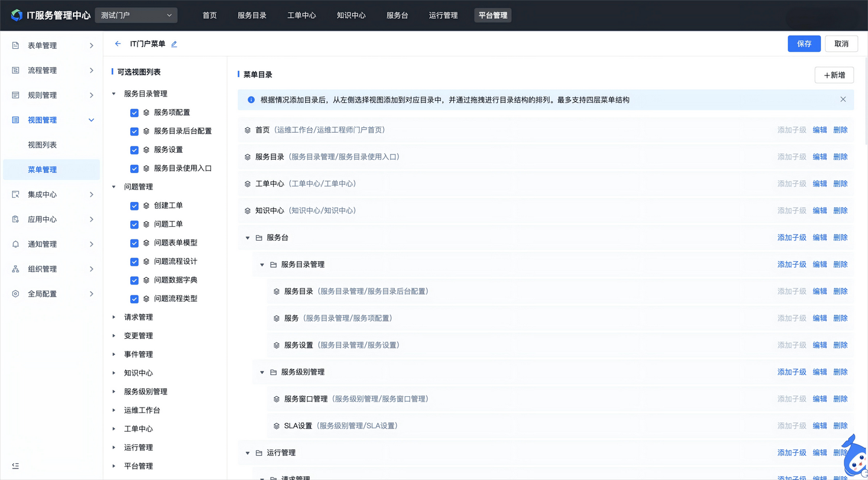Viewport: 868px width, 480px height.
Task: Open the 运行管理 top menu item
Action: (x=444, y=16)
